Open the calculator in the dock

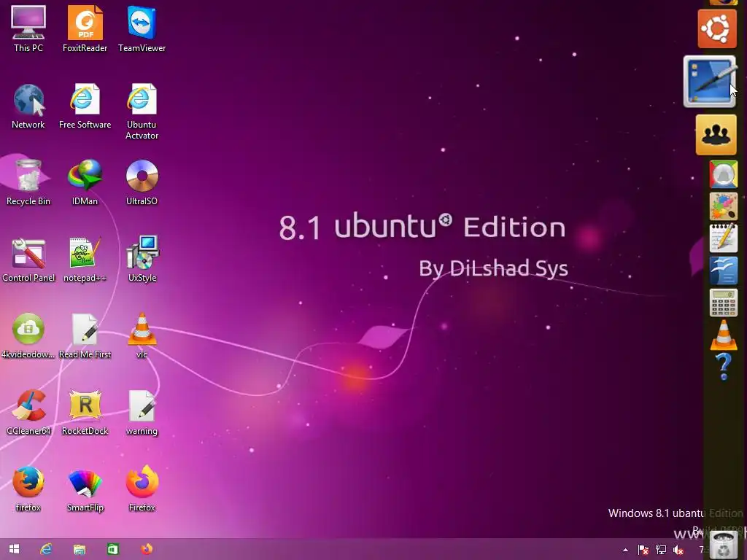(x=723, y=303)
